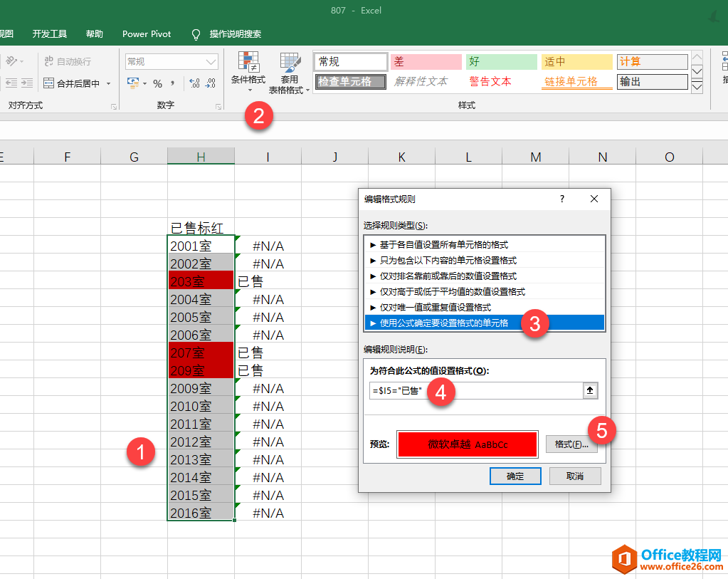Toggle Wrap Text (自动换行)
This screenshot has height=579, width=728.
point(68,61)
